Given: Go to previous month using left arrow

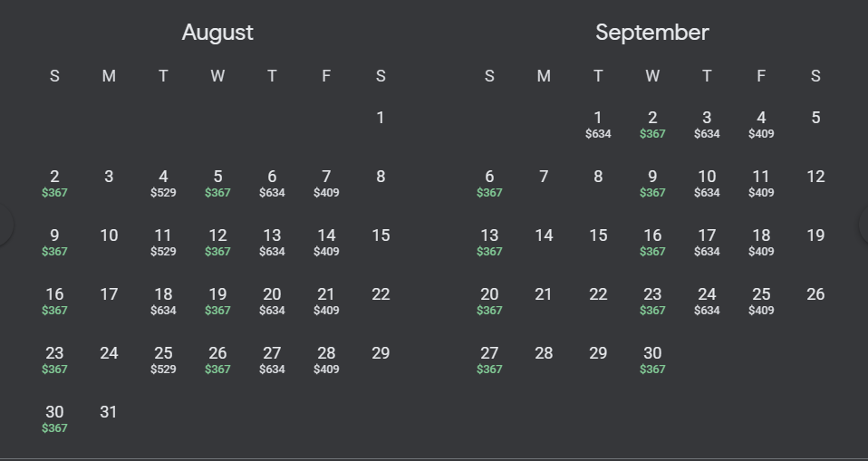Looking at the screenshot, I should (5, 226).
